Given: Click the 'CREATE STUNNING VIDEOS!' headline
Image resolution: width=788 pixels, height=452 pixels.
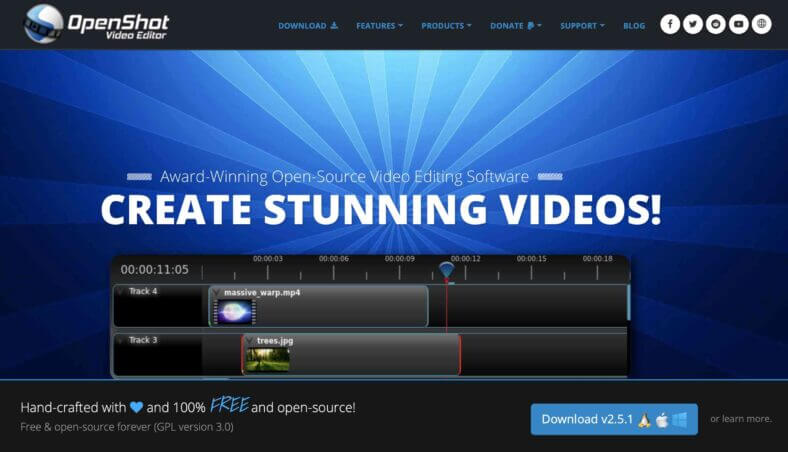Looking at the screenshot, I should pyautogui.click(x=381, y=210).
